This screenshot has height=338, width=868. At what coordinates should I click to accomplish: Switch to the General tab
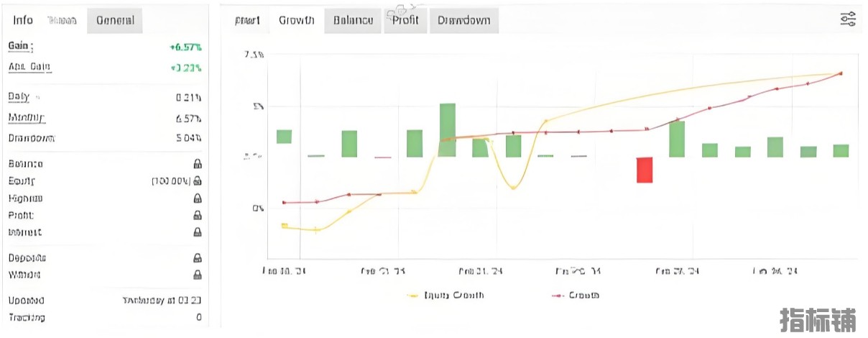(115, 20)
